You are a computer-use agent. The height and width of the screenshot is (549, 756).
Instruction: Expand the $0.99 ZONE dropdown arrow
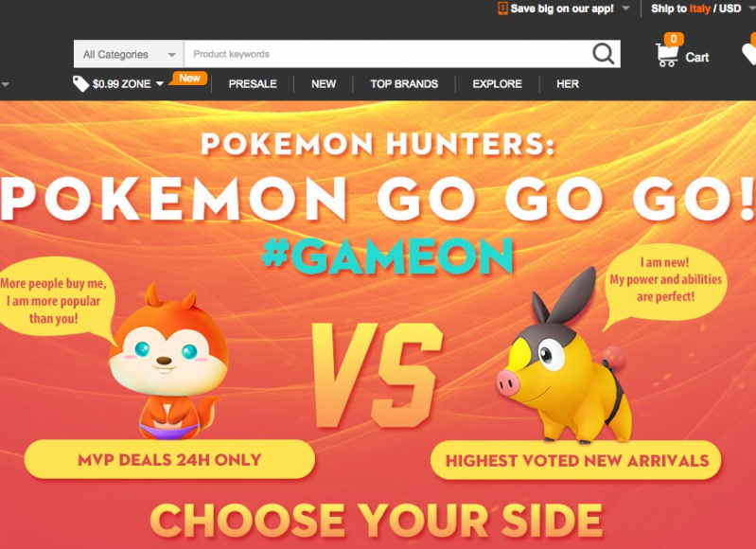(x=160, y=84)
